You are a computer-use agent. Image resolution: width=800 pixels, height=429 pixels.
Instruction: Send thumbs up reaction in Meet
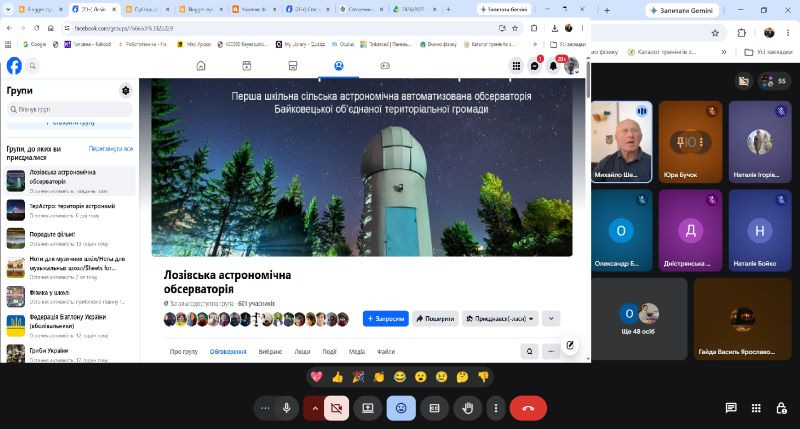coord(337,377)
